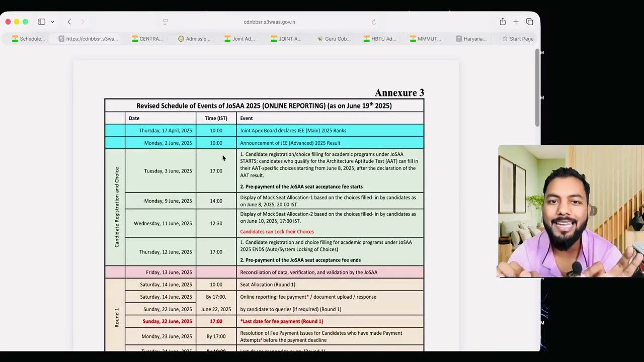Switch to the MMMUT... tab
This screenshot has height=362, width=644.
[x=426, y=39]
